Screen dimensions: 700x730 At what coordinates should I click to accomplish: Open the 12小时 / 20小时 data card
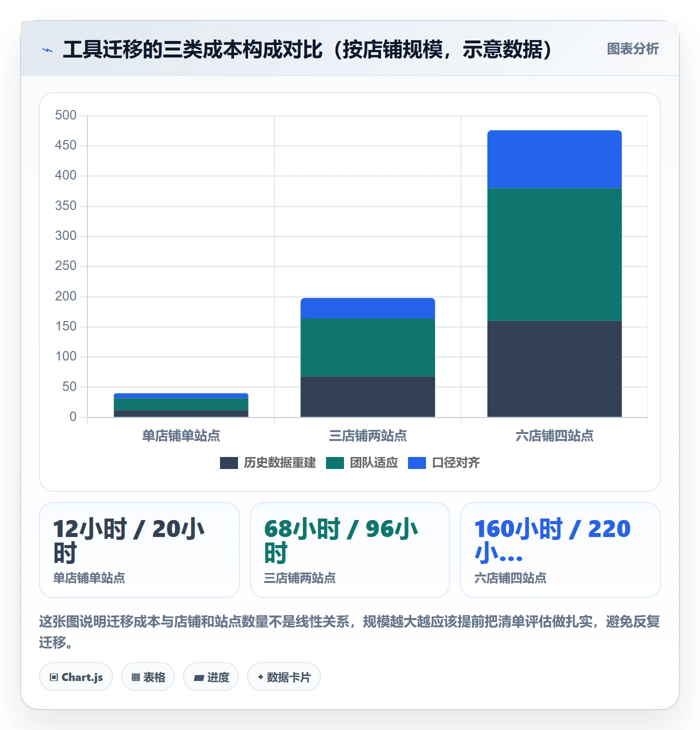click(139, 550)
